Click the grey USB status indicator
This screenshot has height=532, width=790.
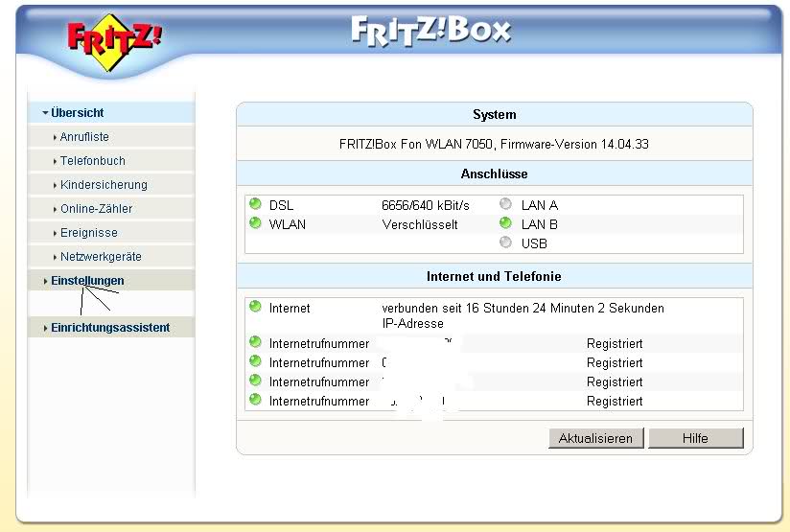point(505,243)
